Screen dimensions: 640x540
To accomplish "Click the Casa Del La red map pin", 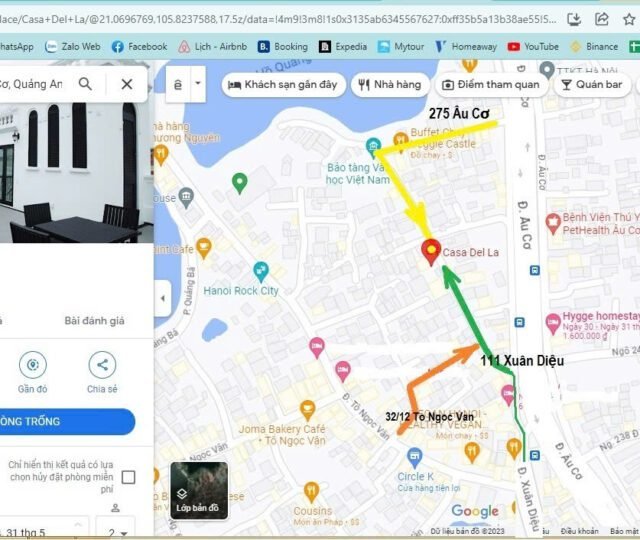I will [x=431, y=251].
